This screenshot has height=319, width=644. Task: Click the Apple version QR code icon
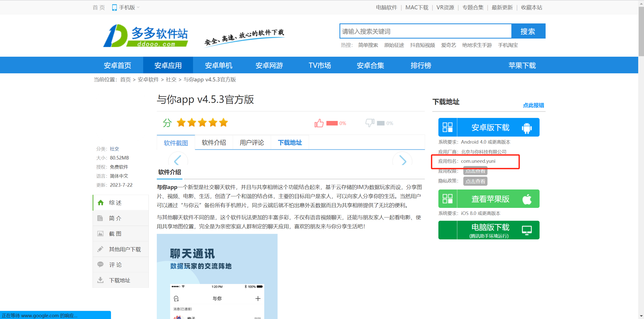point(447,199)
